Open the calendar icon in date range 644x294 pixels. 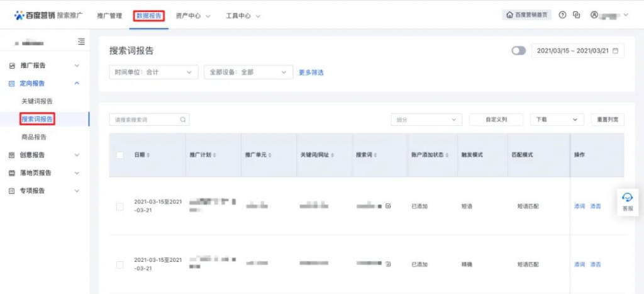coord(615,50)
